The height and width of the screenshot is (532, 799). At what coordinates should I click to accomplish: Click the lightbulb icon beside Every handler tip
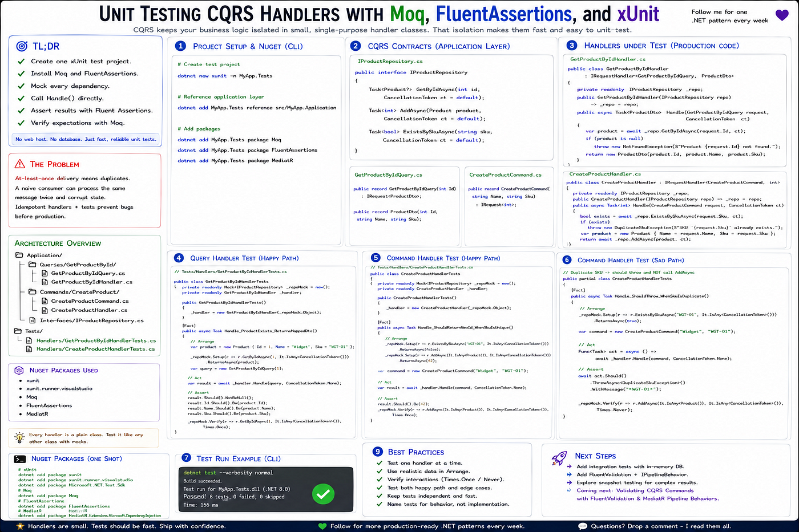point(20,437)
